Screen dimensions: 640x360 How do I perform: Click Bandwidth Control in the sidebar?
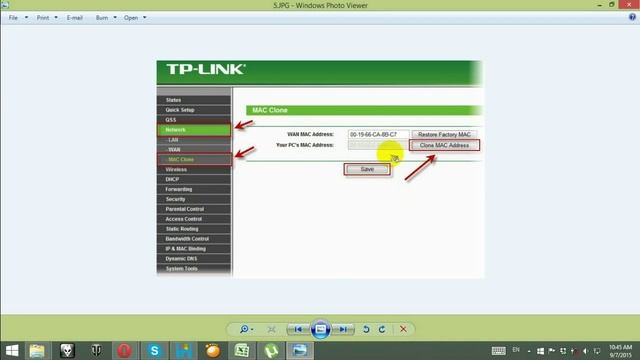(x=194, y=239)
